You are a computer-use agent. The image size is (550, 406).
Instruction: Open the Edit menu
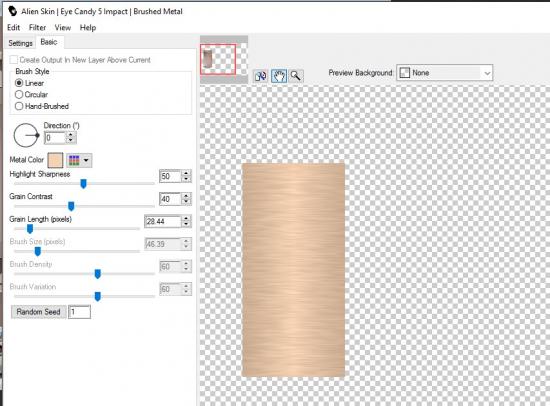[14, 27]
